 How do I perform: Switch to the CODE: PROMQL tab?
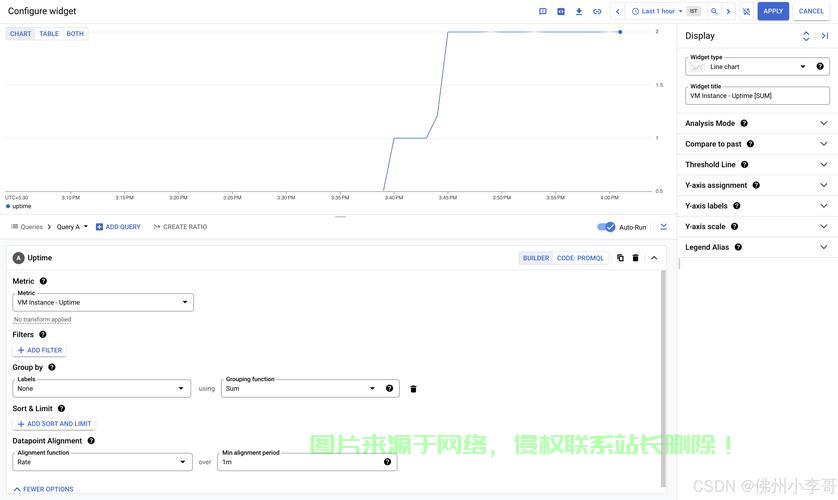(x=580, y=258)
